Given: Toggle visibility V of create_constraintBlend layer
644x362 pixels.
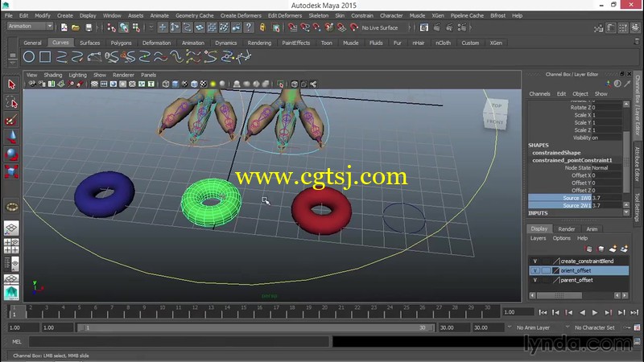Looking at the screenshot, I should 535,261.
